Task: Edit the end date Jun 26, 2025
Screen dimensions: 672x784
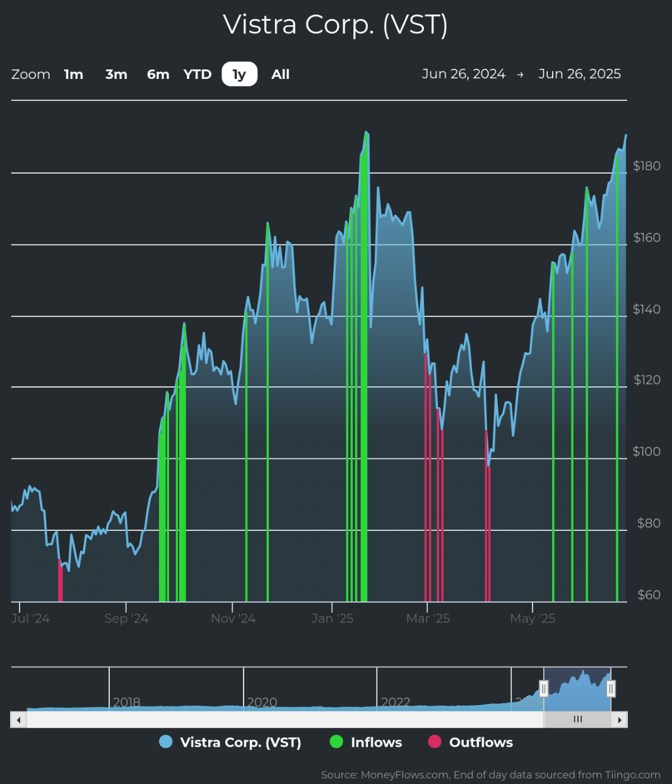Action: 579,74
